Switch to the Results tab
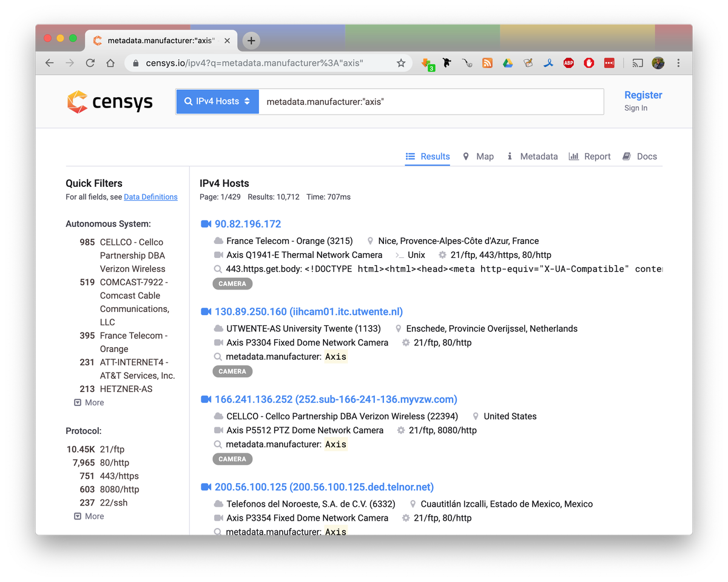Screen dimensions: 728x582 click(x=428, y=156)
